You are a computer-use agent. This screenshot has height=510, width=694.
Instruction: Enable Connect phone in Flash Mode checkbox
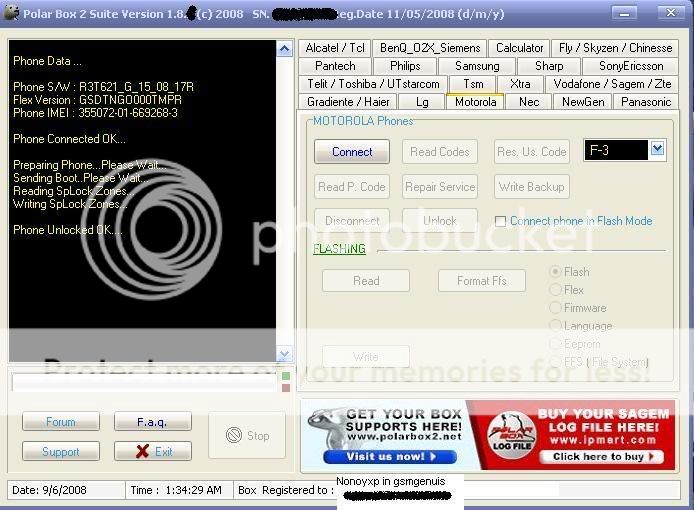pos(500,221)
